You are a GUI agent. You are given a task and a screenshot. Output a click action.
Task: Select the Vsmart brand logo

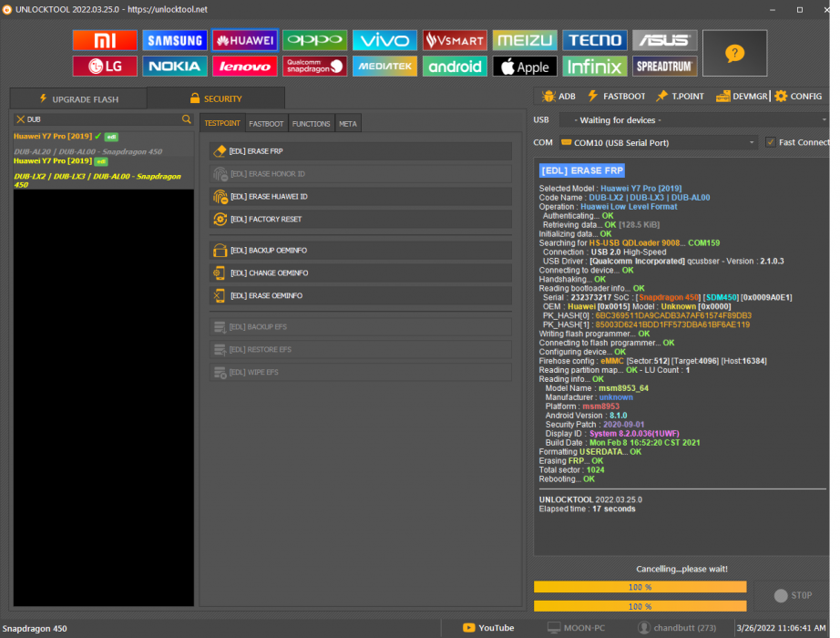455,40
